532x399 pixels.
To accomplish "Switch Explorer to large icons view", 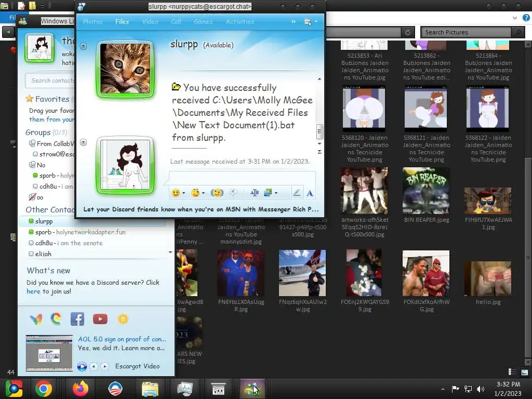I will (525, 372).
